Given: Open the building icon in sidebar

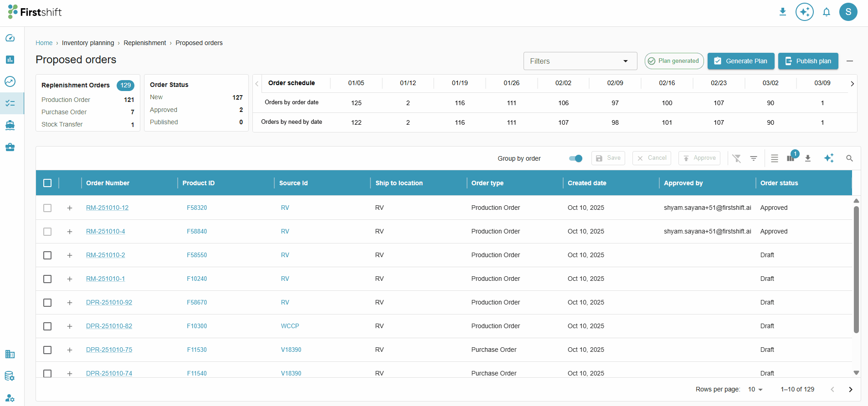Looking at the screenshot, I should [10, 354].
